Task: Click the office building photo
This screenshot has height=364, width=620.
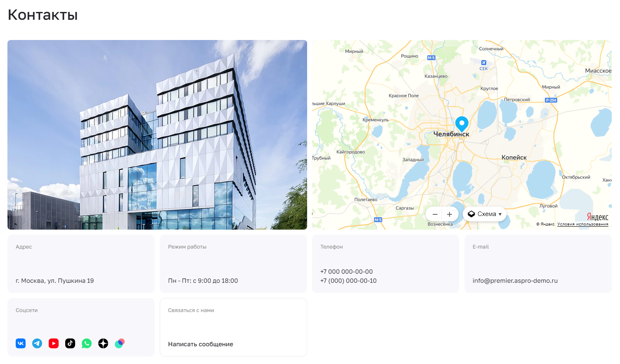Action: [157, 135]
